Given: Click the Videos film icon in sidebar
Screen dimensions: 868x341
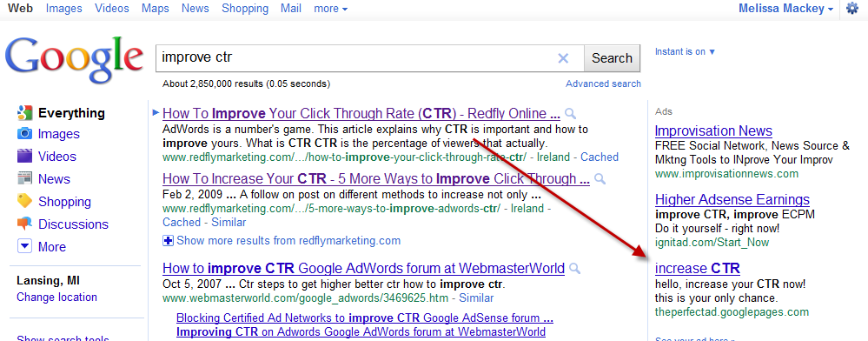Looking at the screenshot, I should pyautogui.click(x=24, y=157).
